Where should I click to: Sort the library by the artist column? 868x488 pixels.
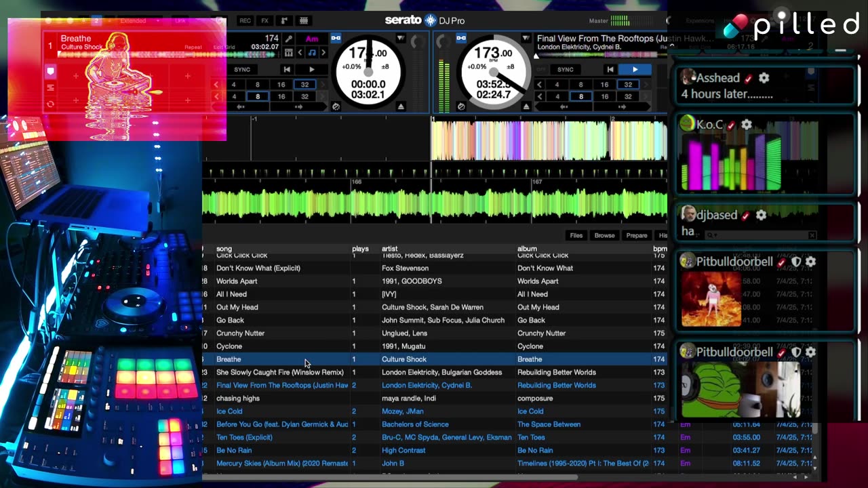pyautogui.click(x=389, y=249)
